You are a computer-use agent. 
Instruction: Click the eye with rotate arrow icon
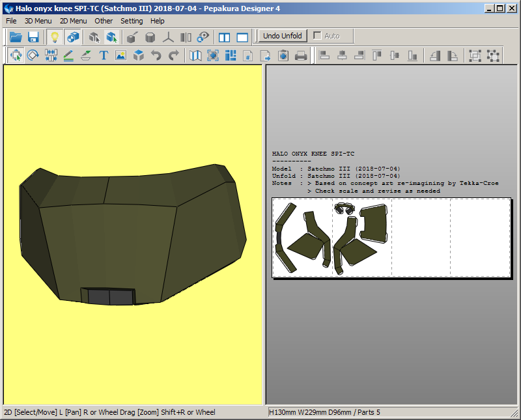tap(203, 37)
